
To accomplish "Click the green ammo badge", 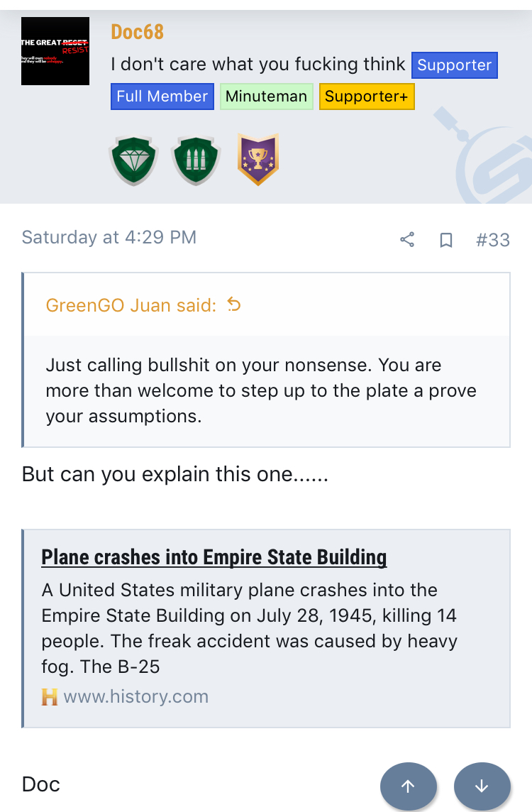I will coord(196,160).
